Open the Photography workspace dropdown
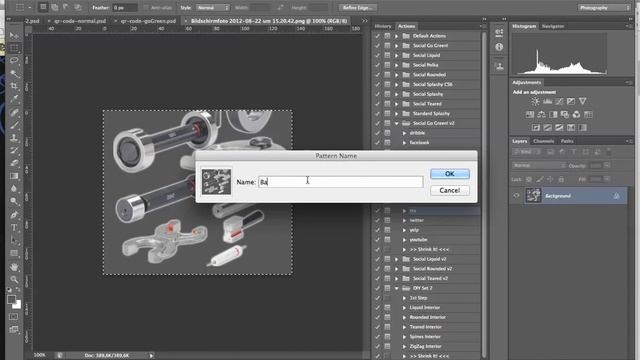The width and height of the screenshot is (640, 360). [x=604, y=8]
